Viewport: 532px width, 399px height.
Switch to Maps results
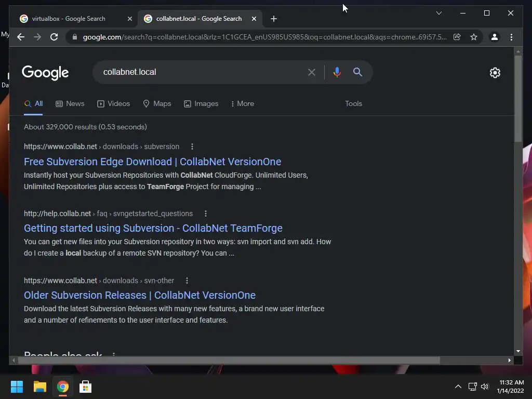point(157,104)
